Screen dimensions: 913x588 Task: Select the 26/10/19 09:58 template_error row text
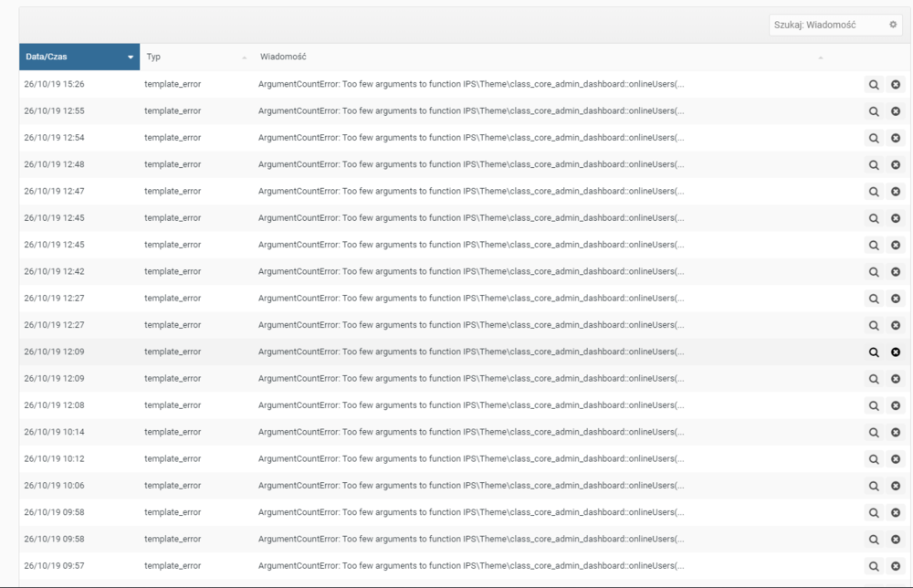[173, 513]
